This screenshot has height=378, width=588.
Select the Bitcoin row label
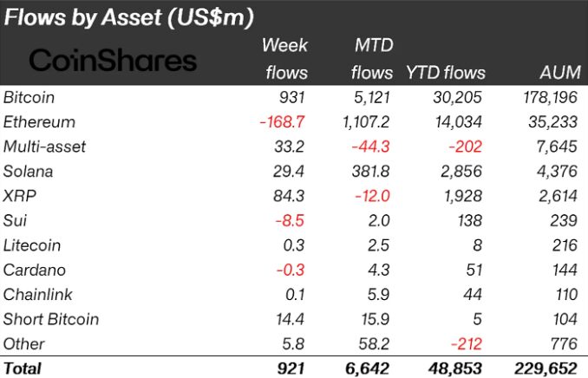(x=29, y=97)
